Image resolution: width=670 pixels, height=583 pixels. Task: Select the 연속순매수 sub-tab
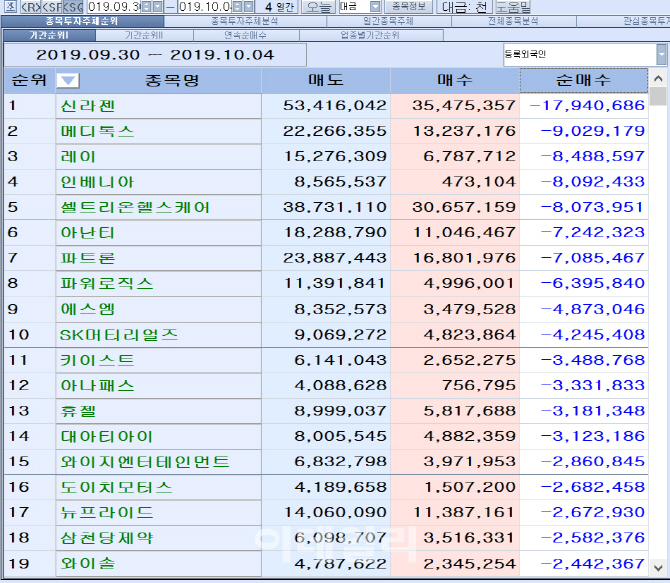point(246,35)
